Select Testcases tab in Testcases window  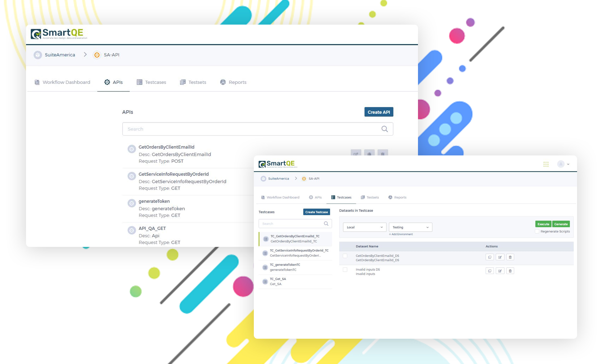coord(341,197)
